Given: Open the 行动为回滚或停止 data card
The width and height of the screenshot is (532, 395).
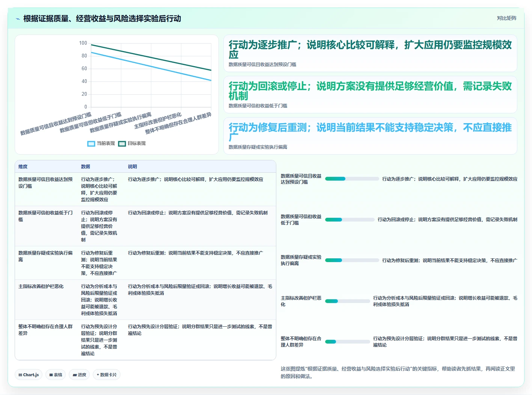Looking at the screenshot, I should 370,95.
